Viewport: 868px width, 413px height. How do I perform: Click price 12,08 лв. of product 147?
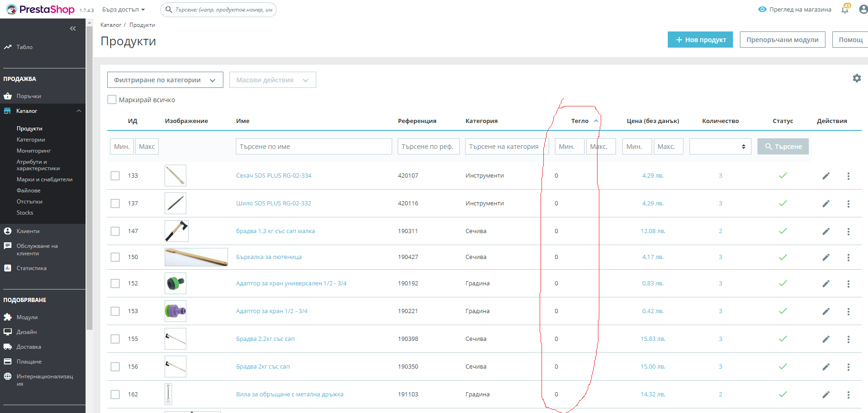tap(653, 231)
